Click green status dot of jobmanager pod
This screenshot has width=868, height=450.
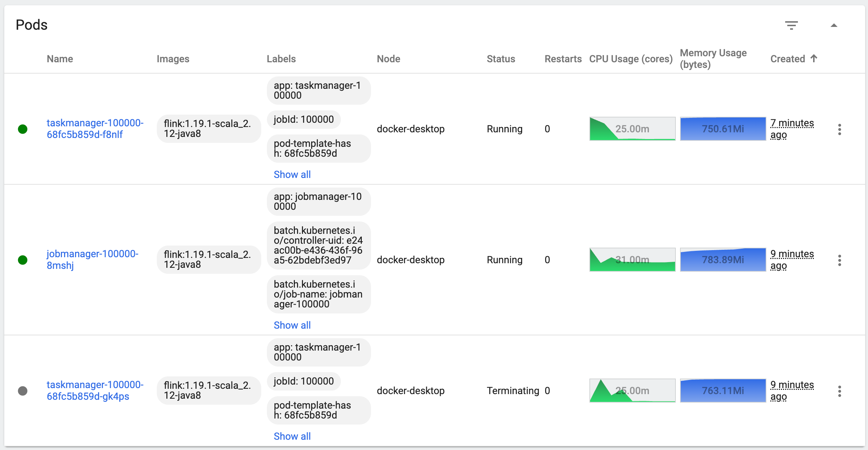[x=23, y=260]
